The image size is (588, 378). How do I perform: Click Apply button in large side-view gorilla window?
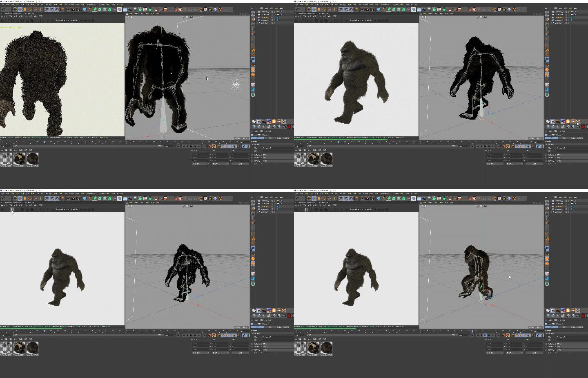click(534, 164)
